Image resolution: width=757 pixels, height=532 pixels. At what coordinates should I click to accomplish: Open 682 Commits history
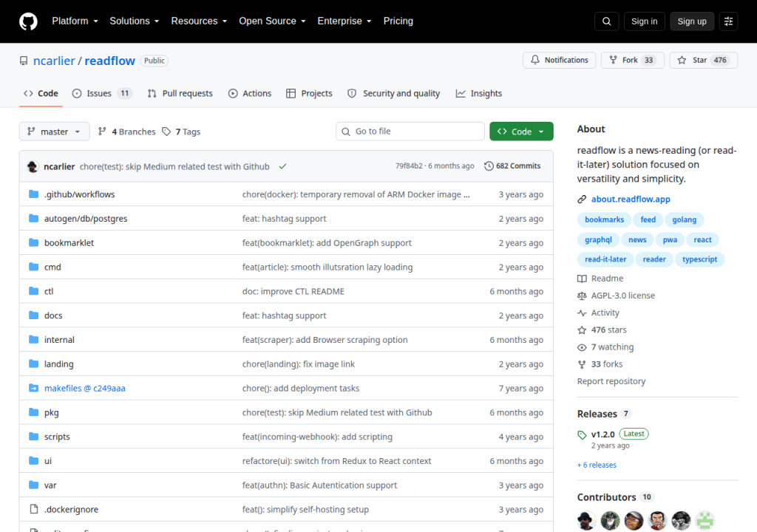pos(512,166)
